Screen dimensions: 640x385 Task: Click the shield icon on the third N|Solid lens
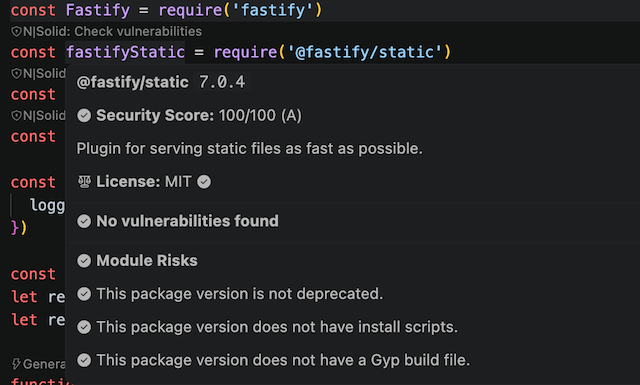coord(16,116)
